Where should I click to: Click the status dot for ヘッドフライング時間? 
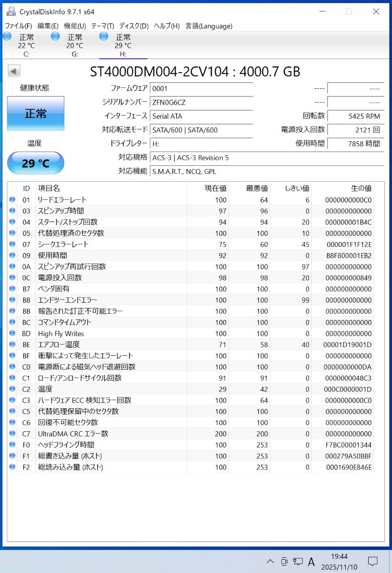click(x=12, y=445)
